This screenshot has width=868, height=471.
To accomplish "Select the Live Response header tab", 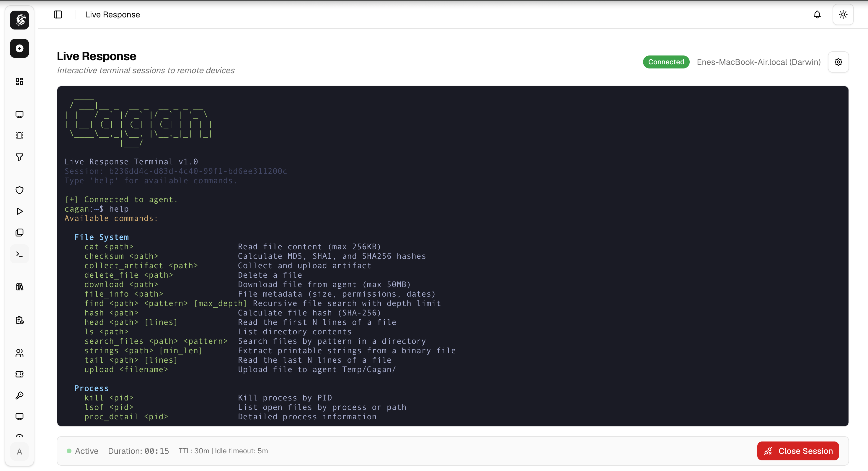I will pyautogui.click(x=112, y=14).
